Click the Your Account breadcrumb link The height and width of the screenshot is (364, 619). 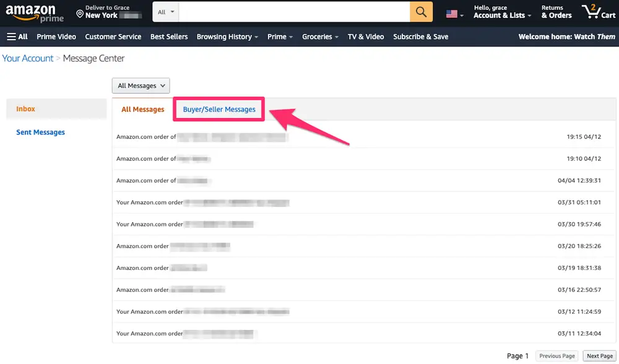click(28, 58)
